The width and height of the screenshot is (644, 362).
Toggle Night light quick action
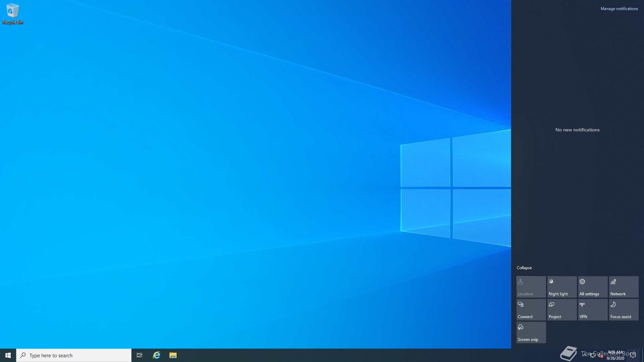(x=562, y=287)
